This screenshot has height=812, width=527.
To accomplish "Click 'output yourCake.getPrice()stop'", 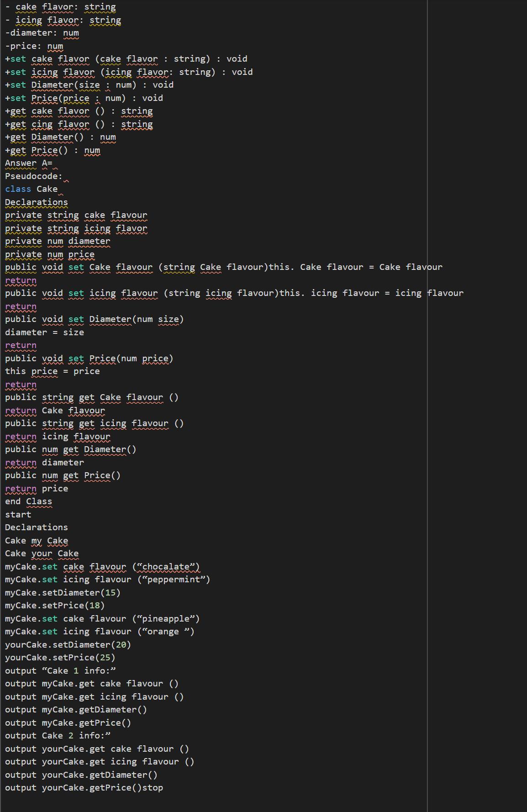I will pyautogui.click(x=84, y=788).
